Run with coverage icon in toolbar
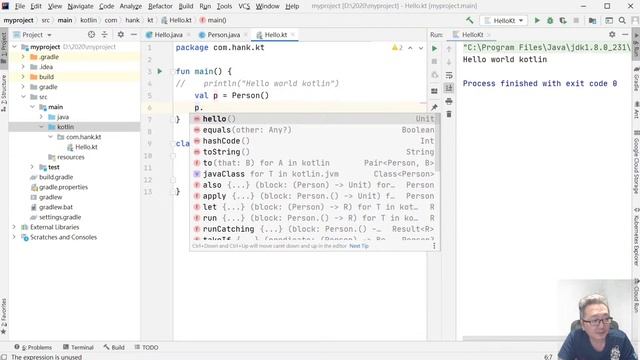640x360 pixels. tap(563, 20)
